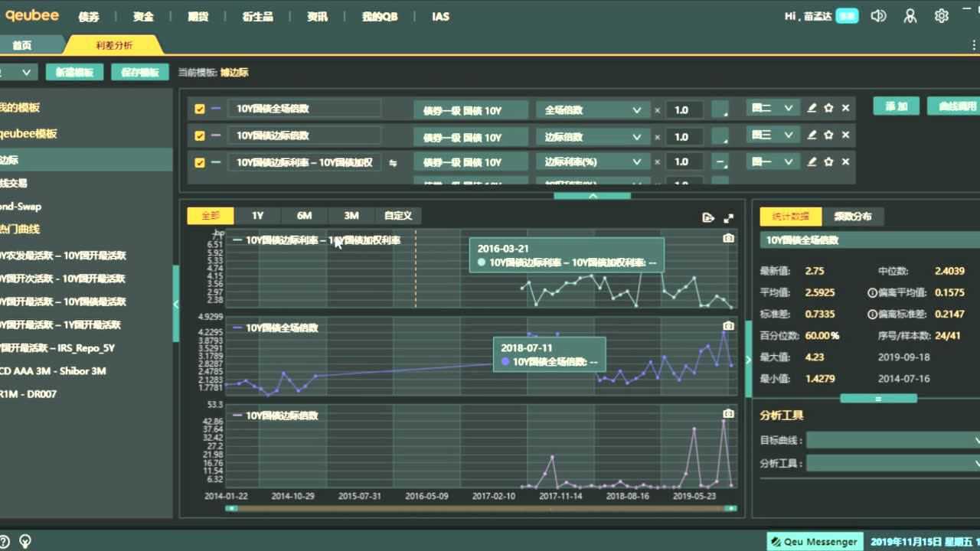Viewport: 980px width, 551px height.
Task: Toggle the 10Y国债边际倍数 checkbox
Action: [x=200, y=135]
